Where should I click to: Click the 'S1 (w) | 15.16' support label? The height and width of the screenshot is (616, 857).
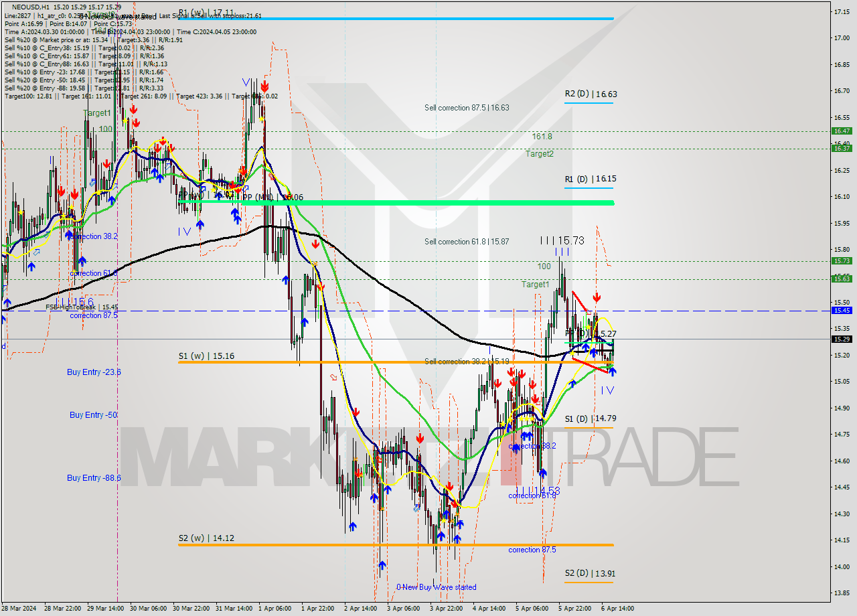coord(206,357)
